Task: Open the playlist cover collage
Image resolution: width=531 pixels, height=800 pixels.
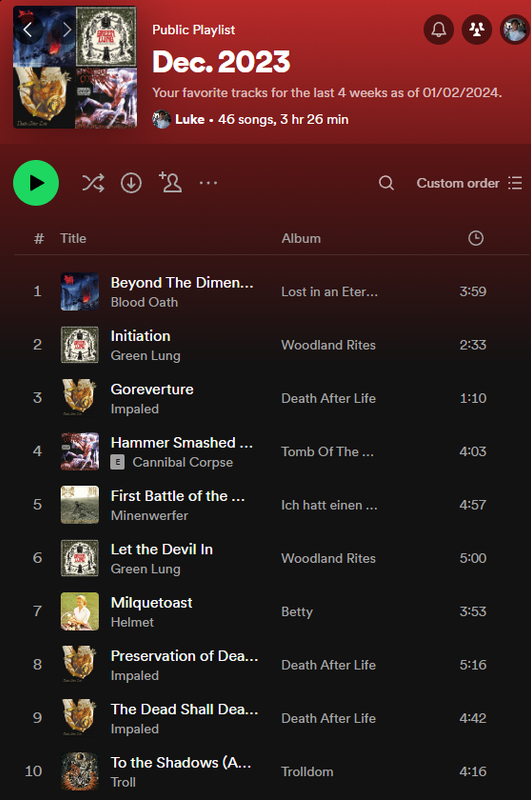Action: point(75,67)
